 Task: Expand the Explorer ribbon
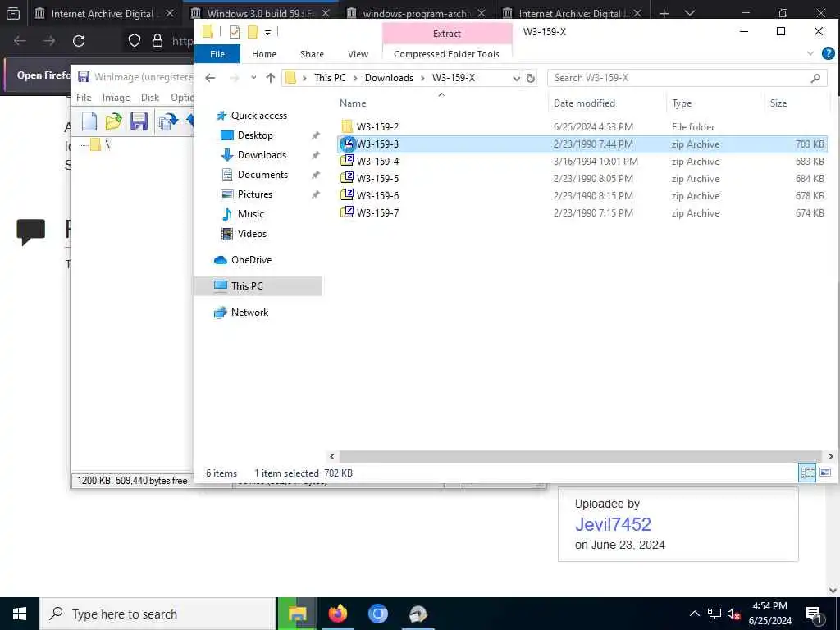(x=810, y=53)
